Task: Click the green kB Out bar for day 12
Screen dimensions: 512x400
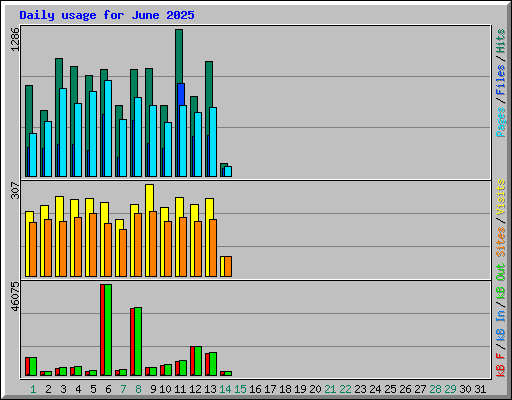Action: pos(198,361)
